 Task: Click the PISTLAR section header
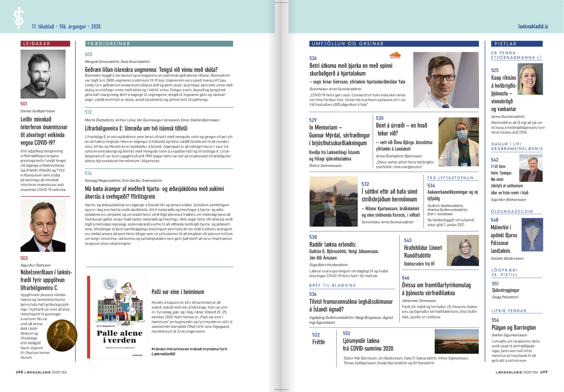coord(517,44)
